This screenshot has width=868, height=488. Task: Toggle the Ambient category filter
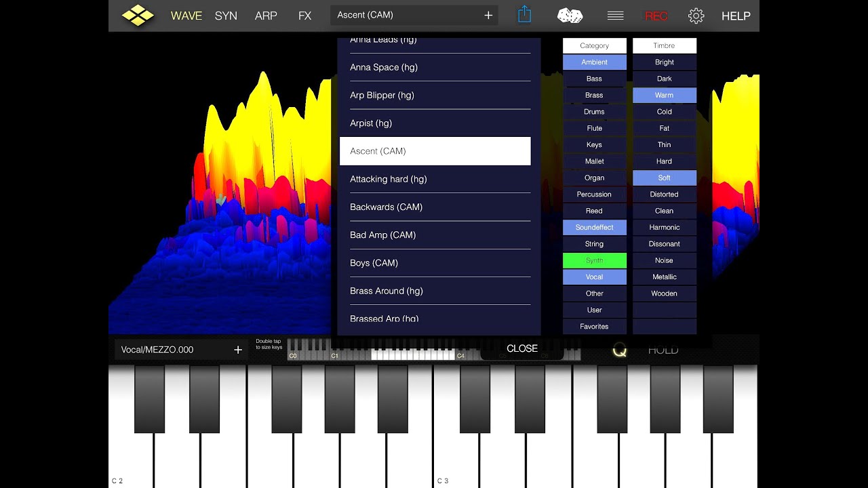click(595, 62)
